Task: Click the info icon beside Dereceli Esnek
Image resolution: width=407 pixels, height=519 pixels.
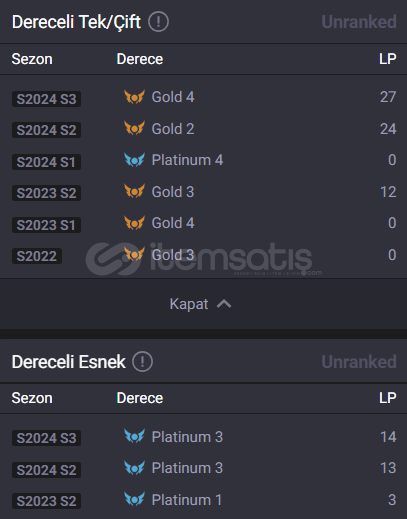Action: coord(142,362)
